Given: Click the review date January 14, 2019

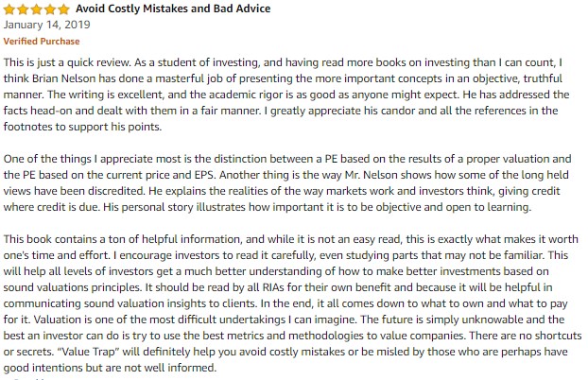Looking at the screenshot, I should point(43,26).
